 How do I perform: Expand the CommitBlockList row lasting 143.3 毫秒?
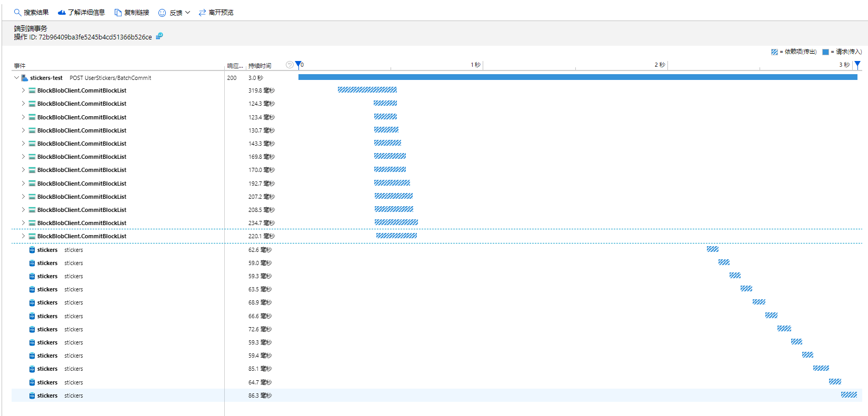pos(23,144)
